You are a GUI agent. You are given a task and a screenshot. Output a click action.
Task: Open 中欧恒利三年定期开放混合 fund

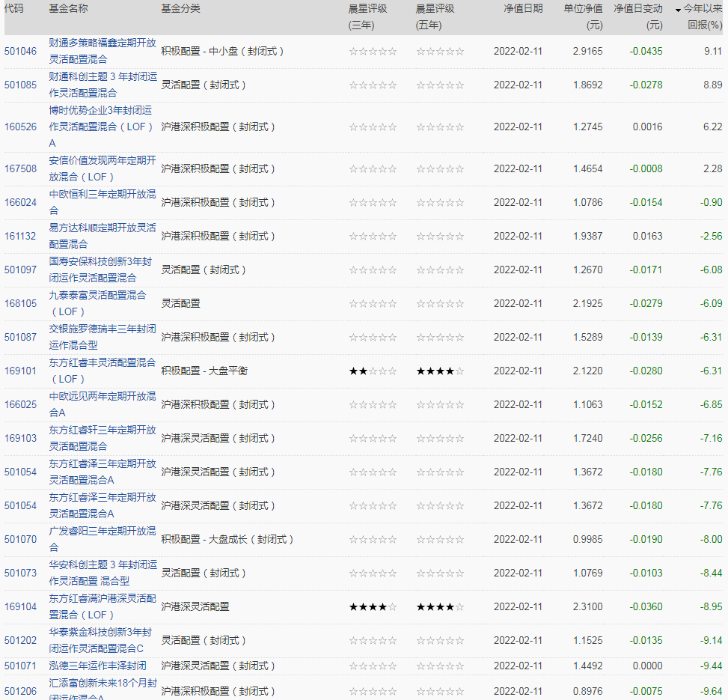[x=103, y=203]
